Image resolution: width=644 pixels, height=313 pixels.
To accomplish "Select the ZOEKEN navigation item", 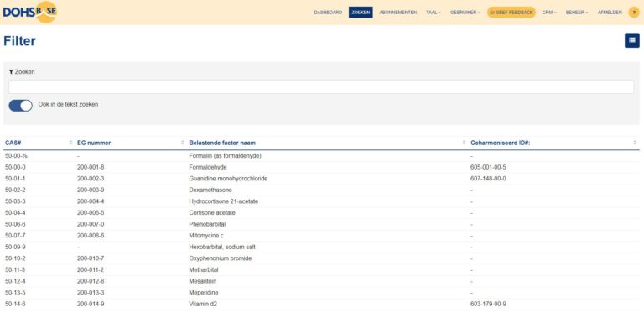I will (x=361, y=13).
